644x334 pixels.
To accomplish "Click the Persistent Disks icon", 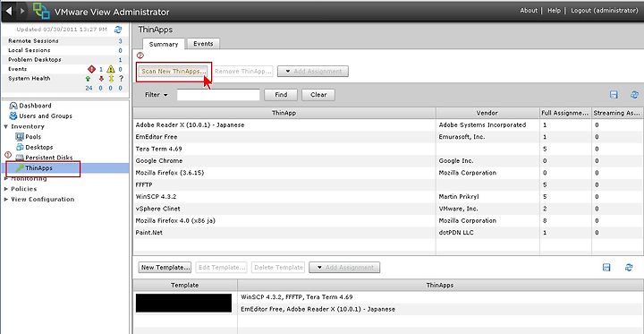I will coord(20,157).
